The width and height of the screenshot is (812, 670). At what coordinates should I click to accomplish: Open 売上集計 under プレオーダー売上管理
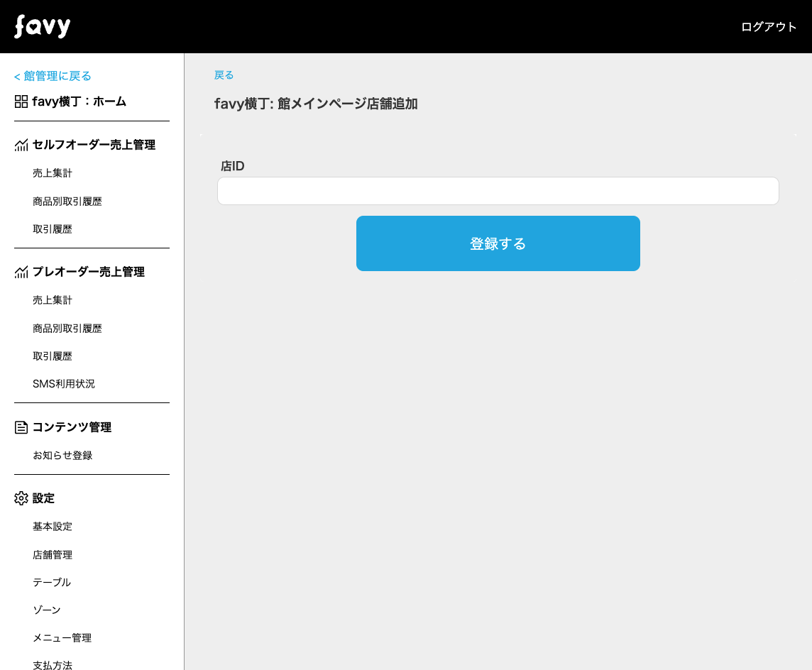(53, 300)
